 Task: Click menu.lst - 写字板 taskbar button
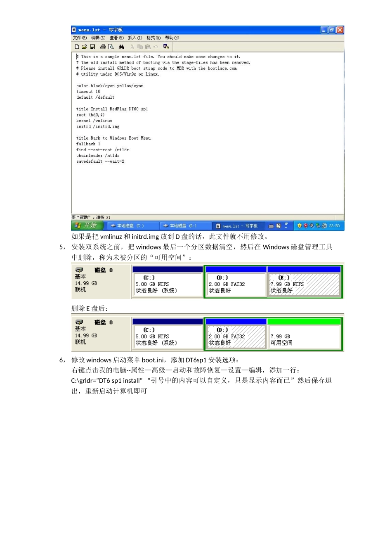click(239, 226)
